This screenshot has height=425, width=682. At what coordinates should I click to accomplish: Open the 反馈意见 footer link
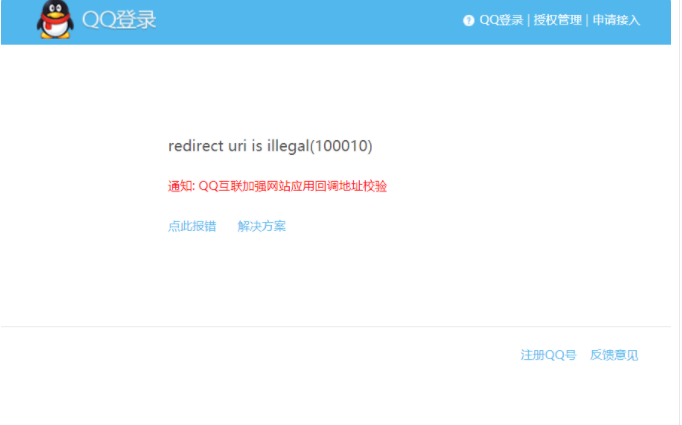coord(614,355)
